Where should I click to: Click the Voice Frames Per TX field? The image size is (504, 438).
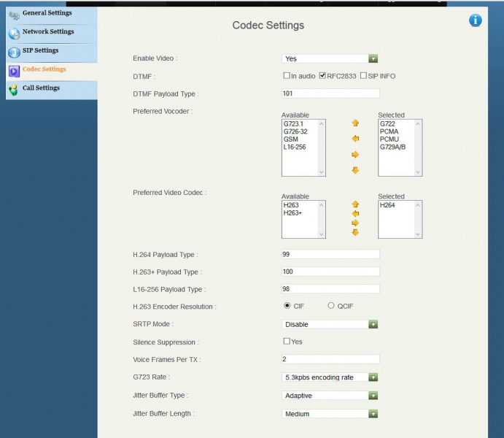click(330, 359)
